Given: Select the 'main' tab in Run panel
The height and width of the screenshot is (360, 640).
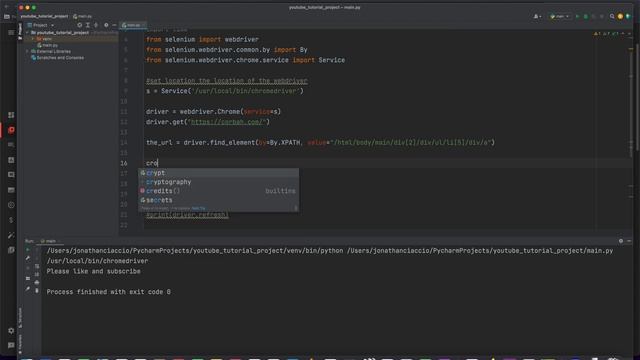Looking at the screenshot, I should 48,241.
